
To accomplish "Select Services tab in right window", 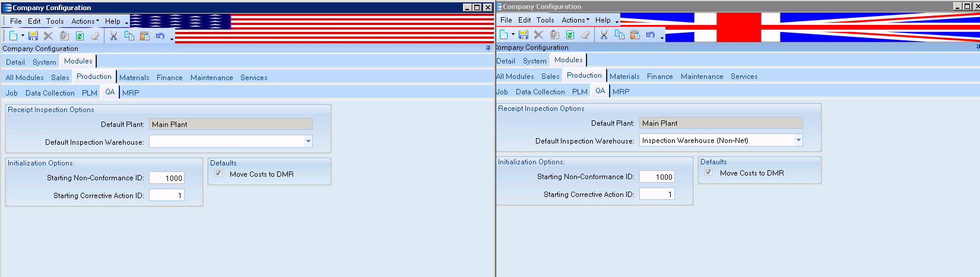I will coord(744,76).
